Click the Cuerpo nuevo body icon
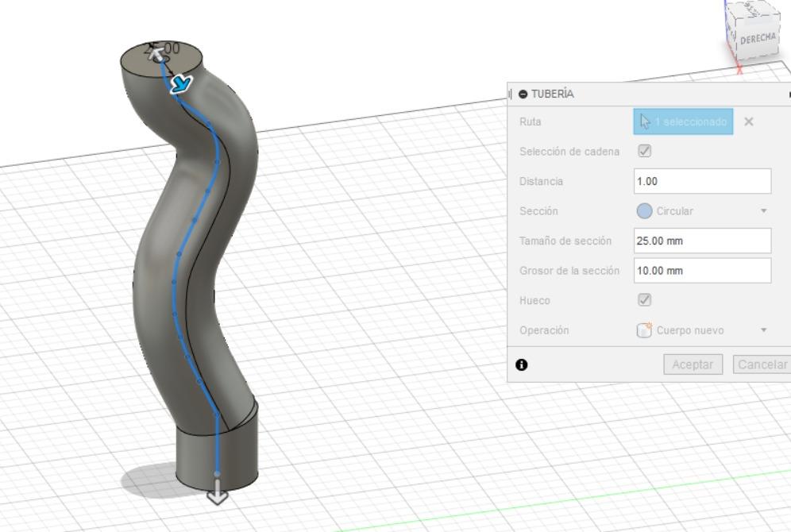This screenshot has height=532, width=791. click(x=644, y=330)
